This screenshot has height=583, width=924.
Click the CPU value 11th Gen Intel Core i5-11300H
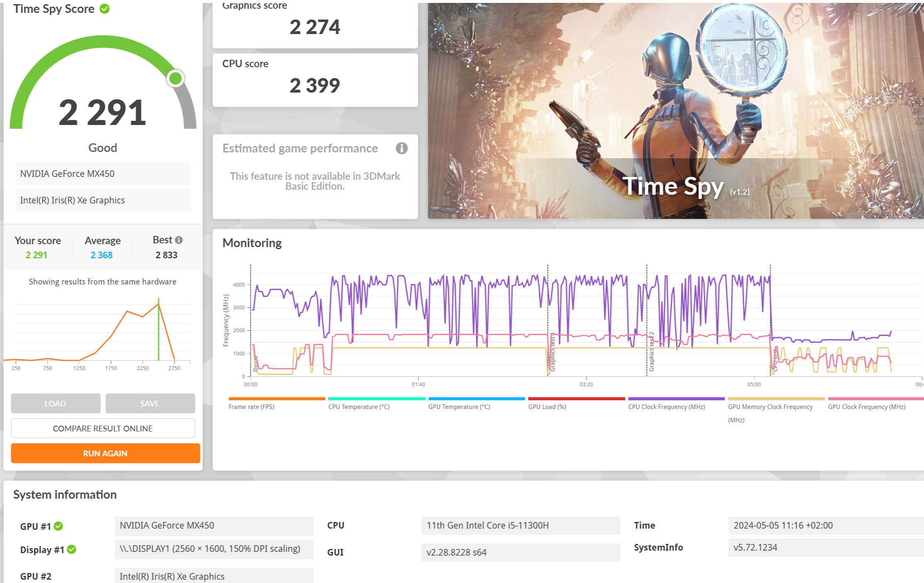click(521, 526)
